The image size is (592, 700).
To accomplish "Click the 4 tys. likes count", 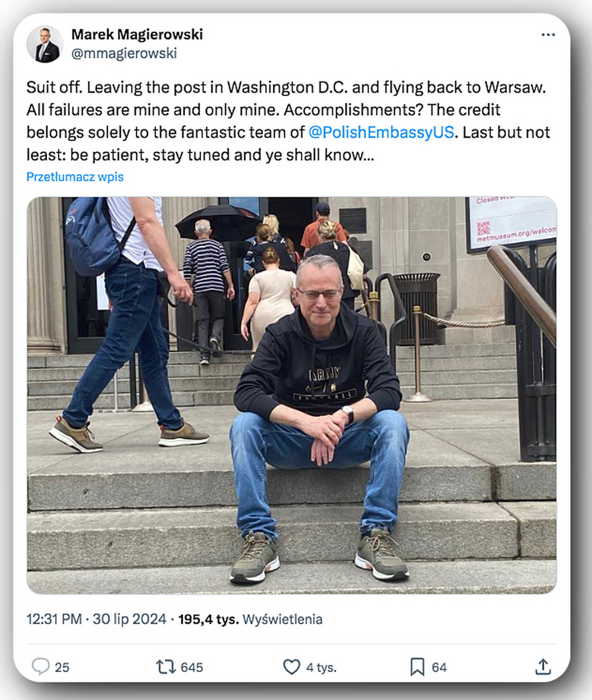I will coord(321,667).
